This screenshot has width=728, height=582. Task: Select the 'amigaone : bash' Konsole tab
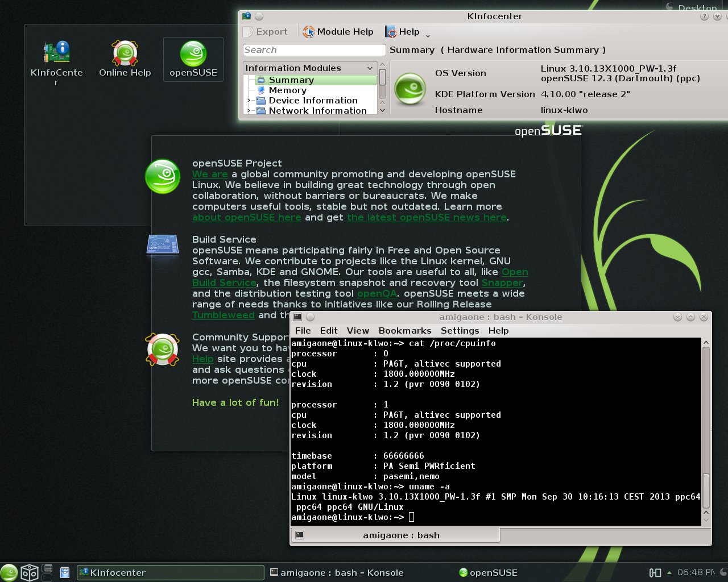[395, 535]
